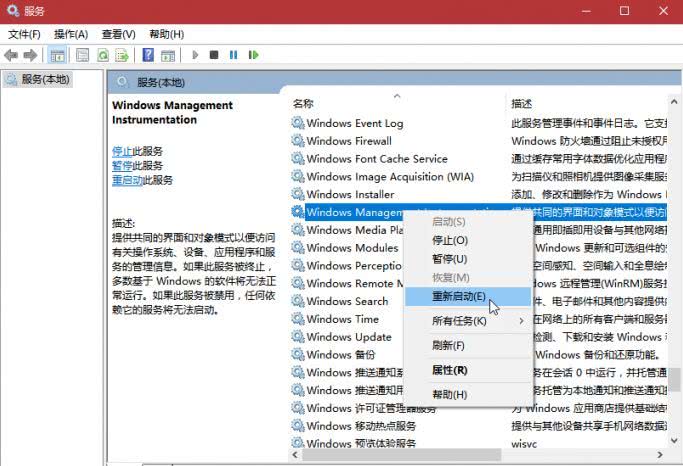
Task: Click the vertical scrollbar up arrow
Action: pyautogui.click(x=674, y=102)
